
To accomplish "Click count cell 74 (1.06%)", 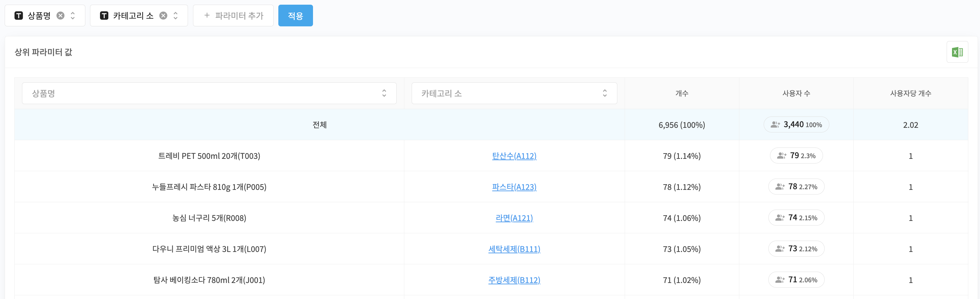I will pos(681,218).
